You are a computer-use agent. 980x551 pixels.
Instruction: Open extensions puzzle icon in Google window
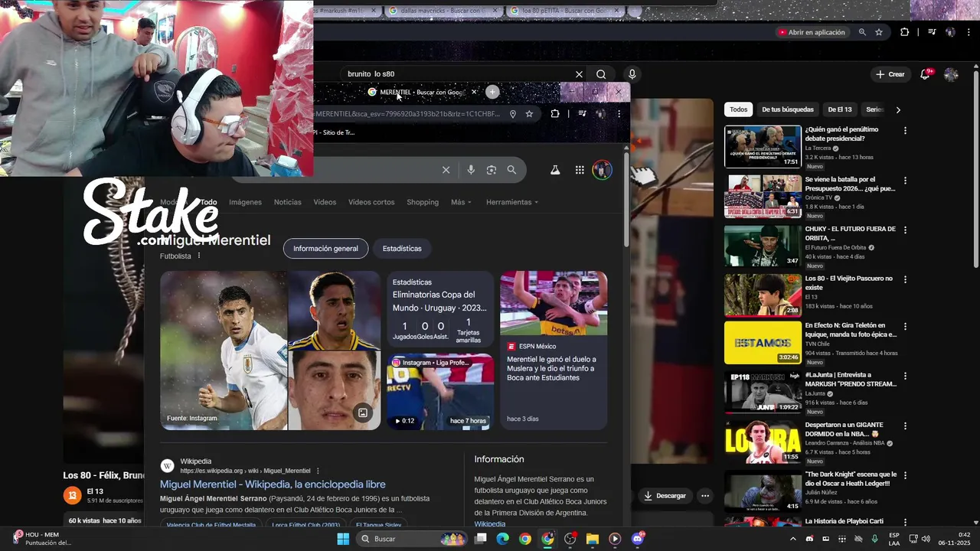point(555,114)
